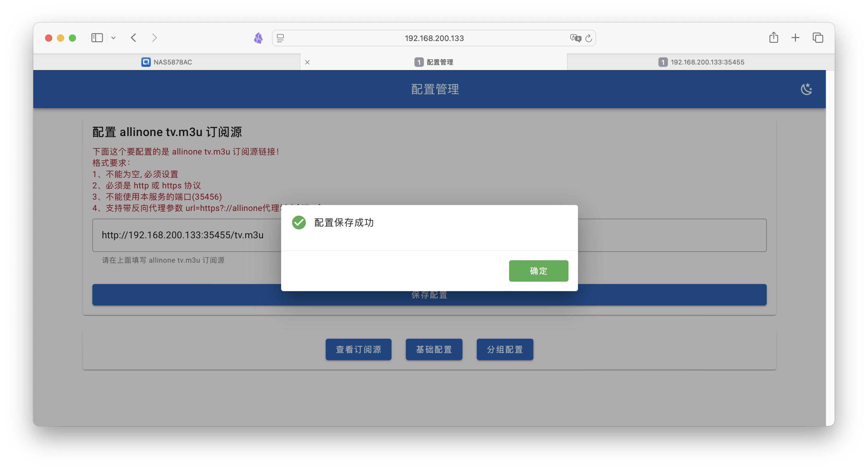
Task: Open the translate icon in the address bar
Action: coord(575,38)
